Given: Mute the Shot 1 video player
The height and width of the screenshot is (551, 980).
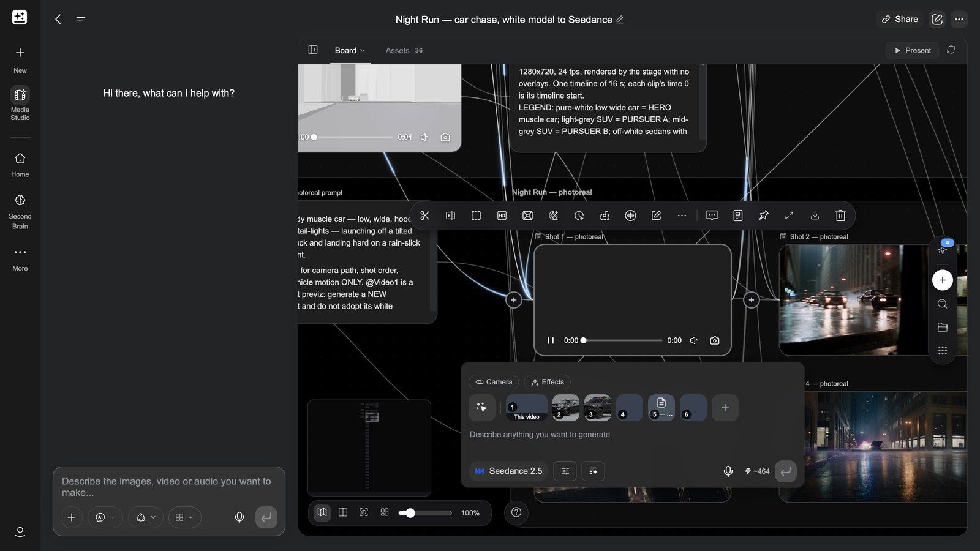Looking at the screenshot, I should pos(694,340).
